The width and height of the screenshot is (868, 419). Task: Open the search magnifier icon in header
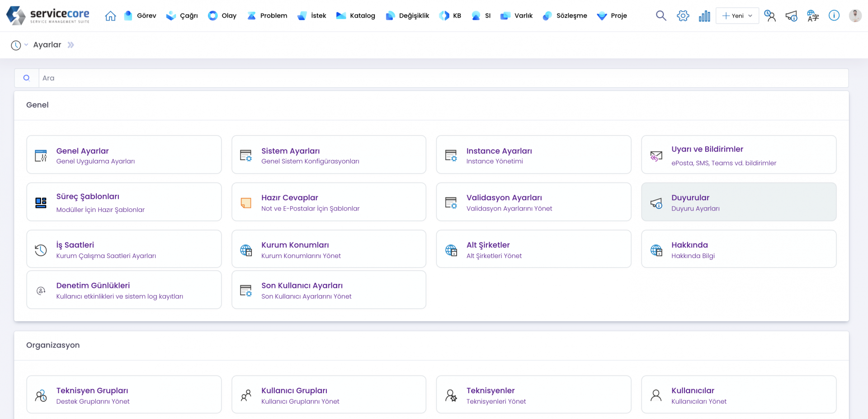pos(661,16)
